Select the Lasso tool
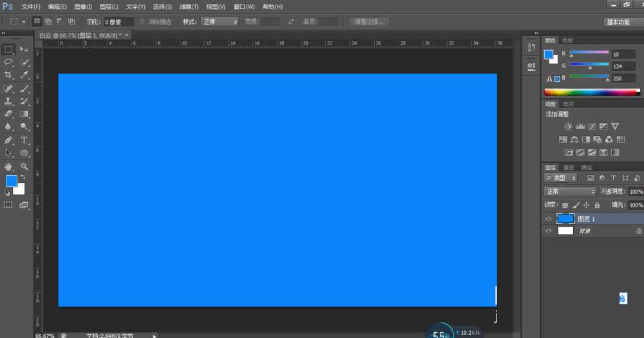 click(8, 62)
